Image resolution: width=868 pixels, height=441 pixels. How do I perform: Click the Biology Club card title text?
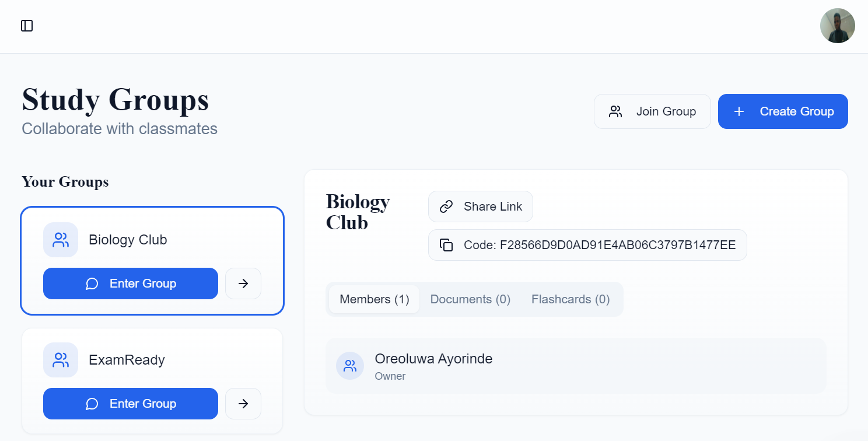(128, 240)
